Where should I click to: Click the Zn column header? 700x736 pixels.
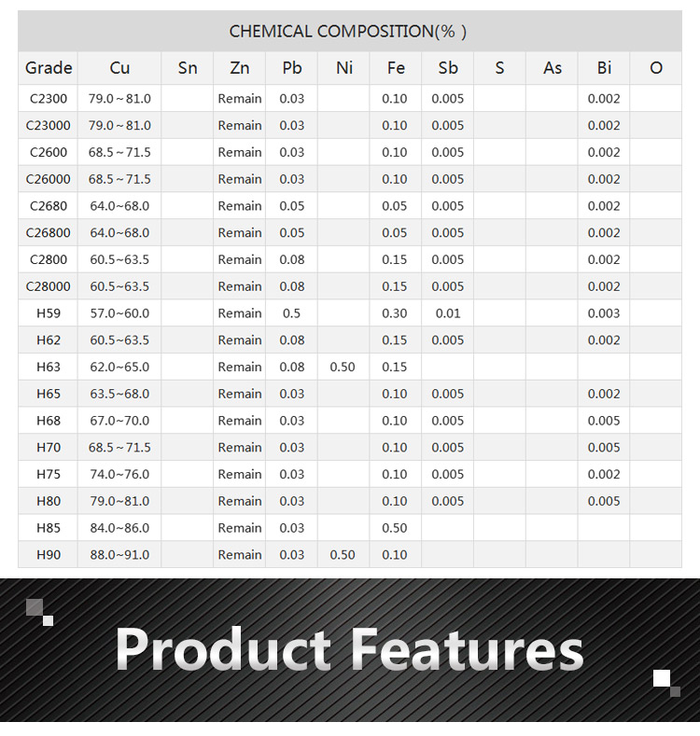240,68
